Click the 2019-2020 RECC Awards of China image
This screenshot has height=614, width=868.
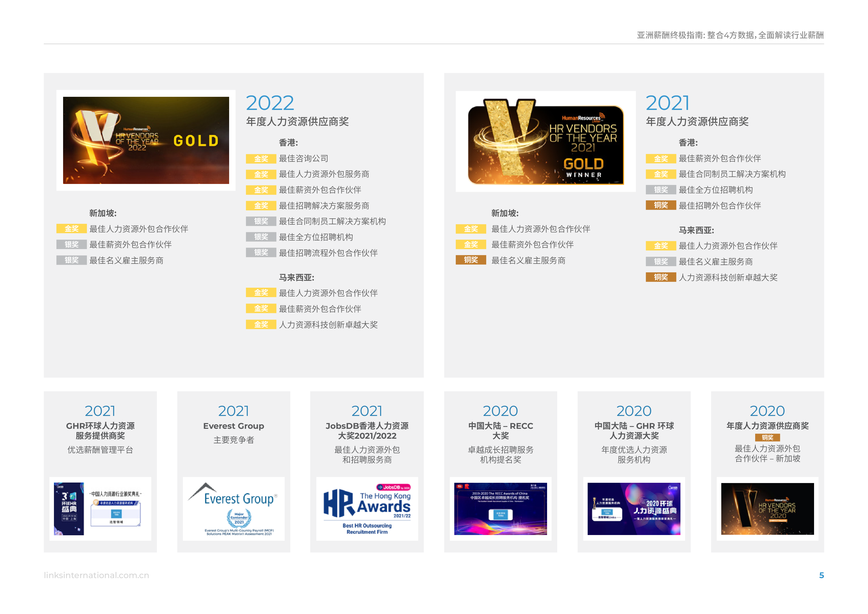(501, 509)
